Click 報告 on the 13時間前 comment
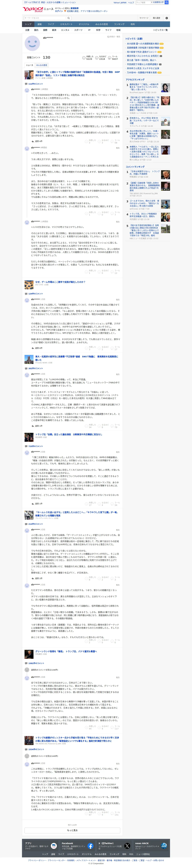The height and width of the screenshot is (868, 192). (118, 90)
